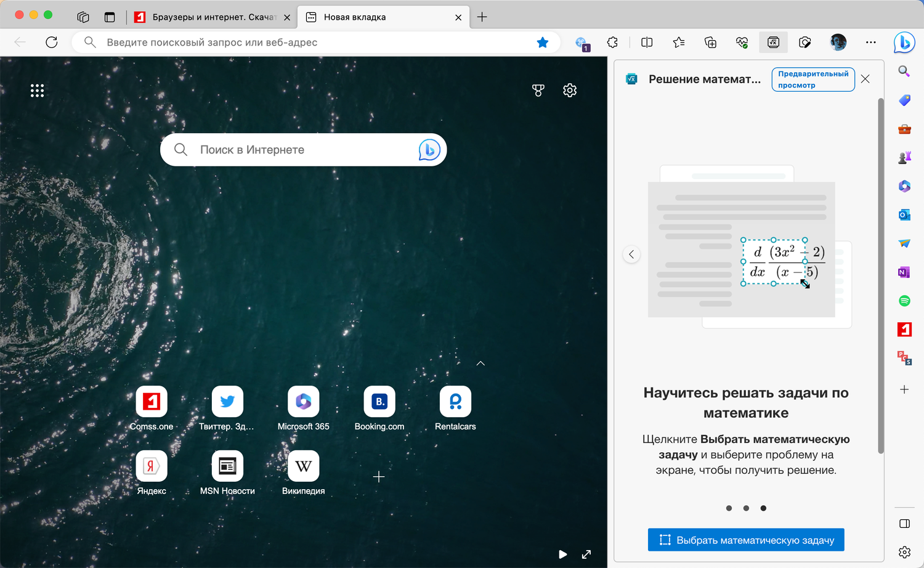Reload the current page
The height and width of the screenshot is (568, 924).
click(x=52, y=42)
